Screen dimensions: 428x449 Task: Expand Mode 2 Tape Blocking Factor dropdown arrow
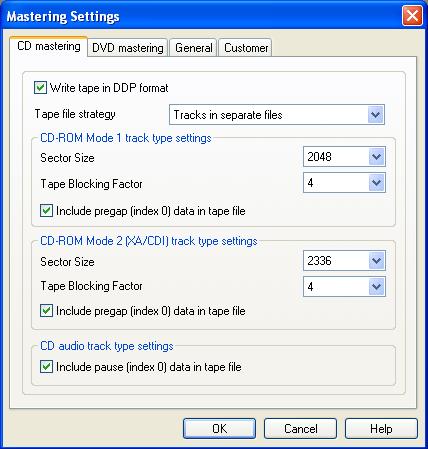[x=377, y=287]
